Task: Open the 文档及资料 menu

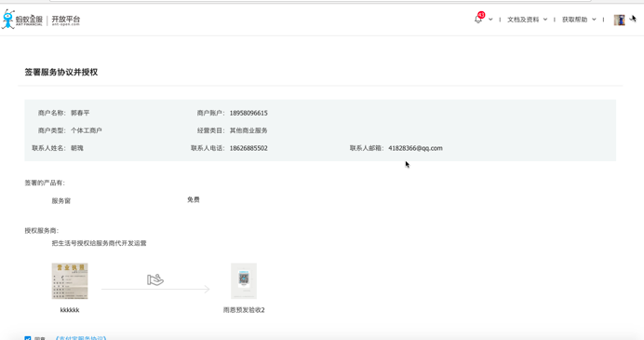Action: [x=523, y=20]
